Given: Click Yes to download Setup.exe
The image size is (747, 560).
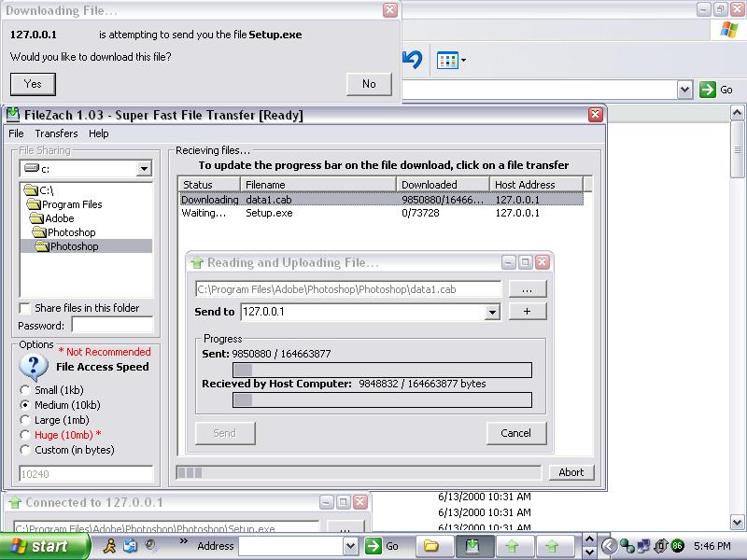Looking at the screenshot, I should [x=33, y=84].
